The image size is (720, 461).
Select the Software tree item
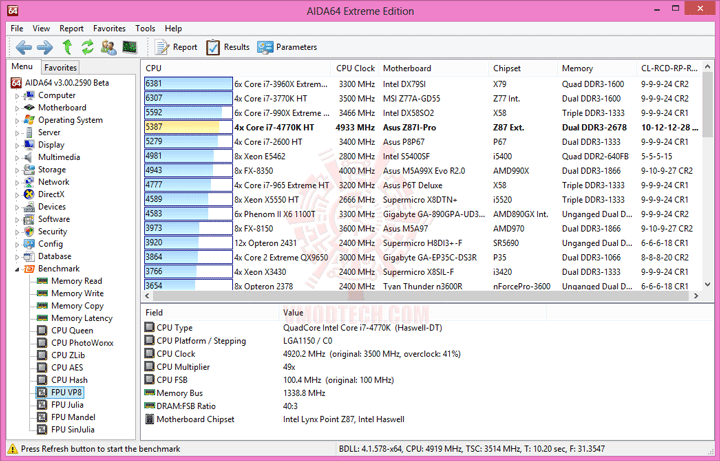54,219
